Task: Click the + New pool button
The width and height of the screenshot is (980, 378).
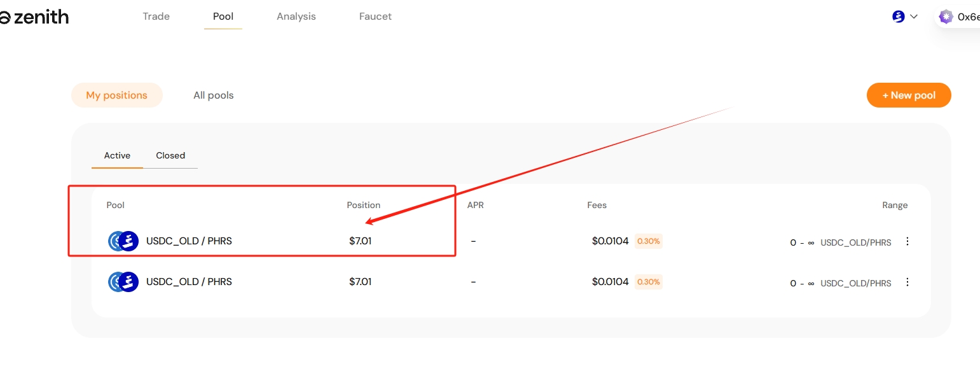Action: [x=908, y=95]
